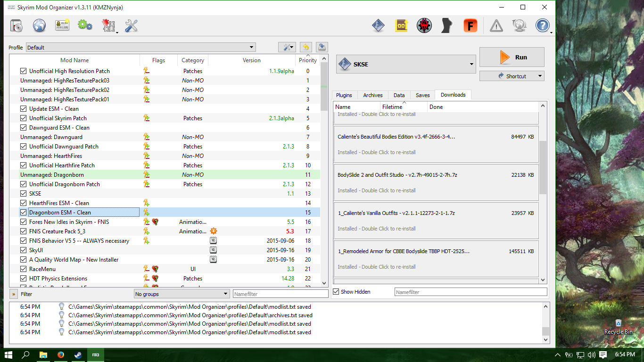Open the Profile dropdown set to Default

click(141, 47)
